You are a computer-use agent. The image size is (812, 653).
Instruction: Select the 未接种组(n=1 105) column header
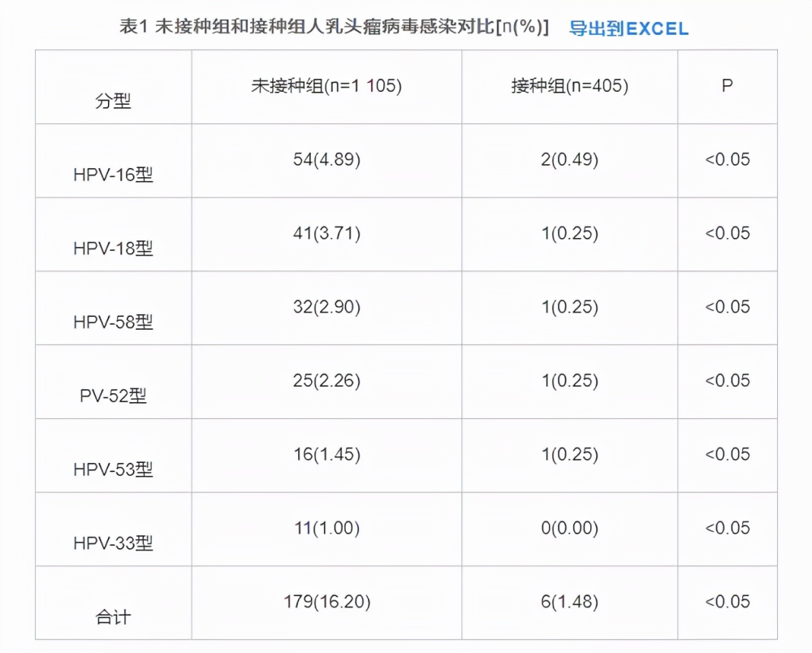point(326,85)
